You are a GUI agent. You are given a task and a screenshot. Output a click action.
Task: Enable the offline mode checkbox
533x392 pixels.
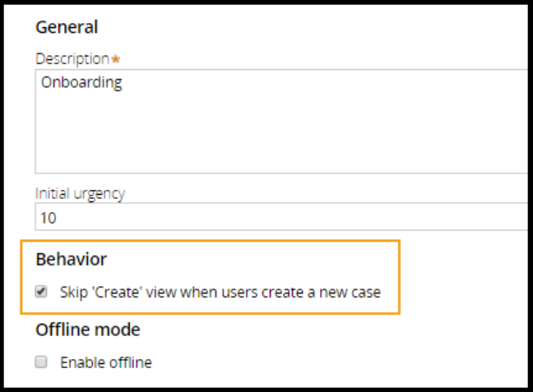click(x=41, y=362)
